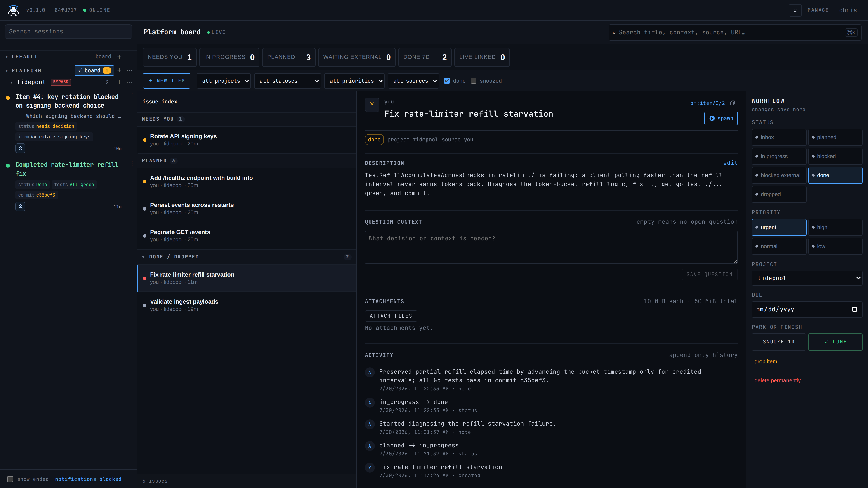Image resolution: width=868 pixels, height=488 pixels.
Task: Set status to blocked external
Action: click(x=779, y=175)
